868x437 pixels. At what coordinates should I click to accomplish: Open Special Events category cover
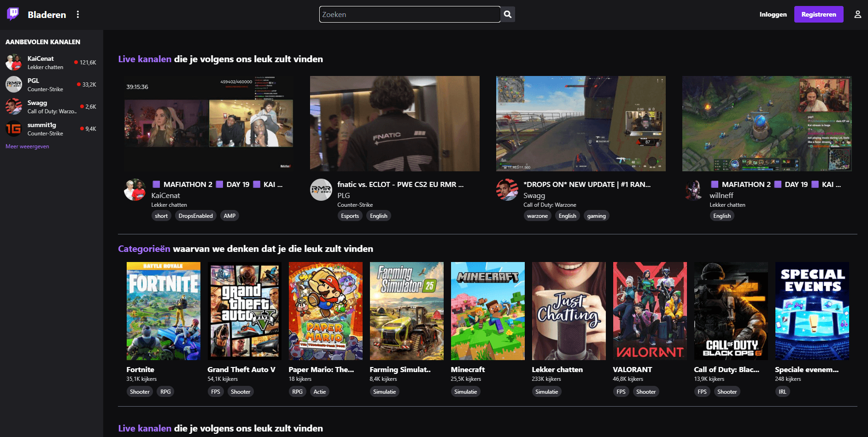tap(812, 311)
